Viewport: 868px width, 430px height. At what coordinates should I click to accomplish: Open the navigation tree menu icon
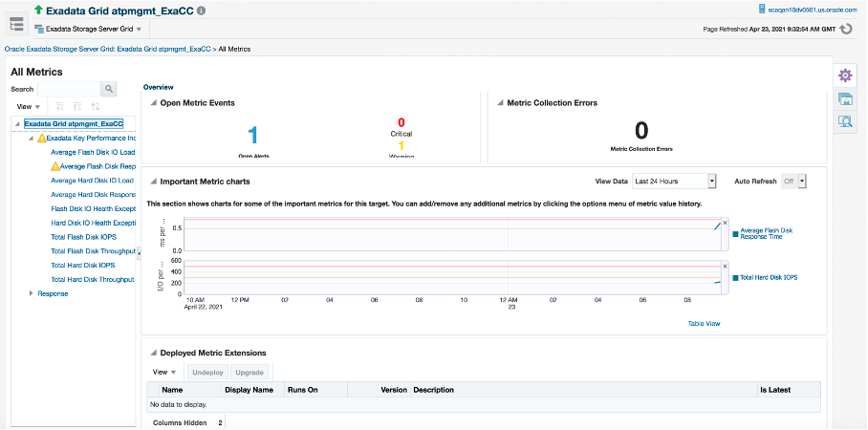click(16, 24)
